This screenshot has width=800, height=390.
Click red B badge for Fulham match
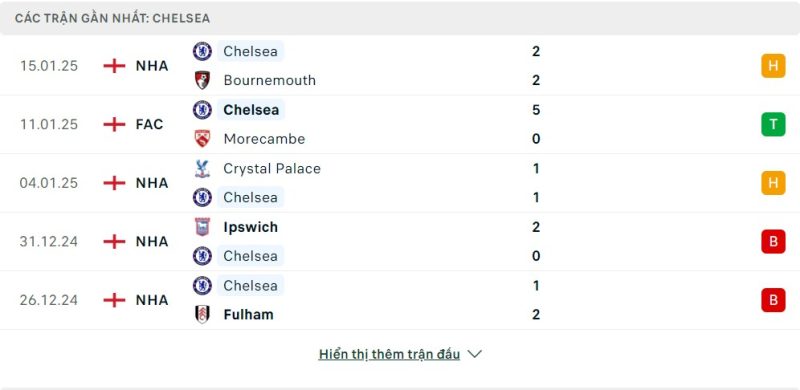[773, 300]
